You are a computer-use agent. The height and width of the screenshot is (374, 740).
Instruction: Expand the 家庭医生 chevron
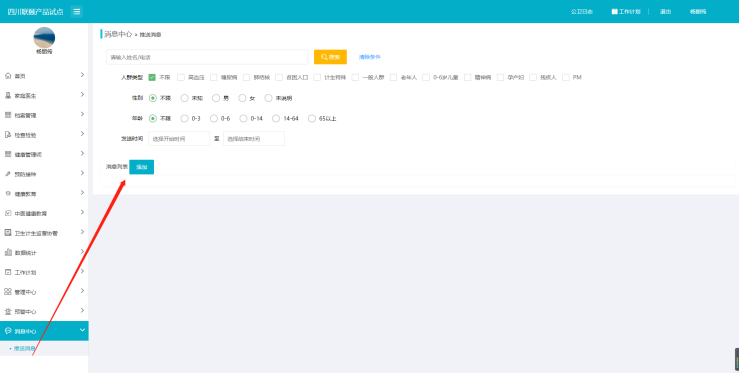(82, 94)
